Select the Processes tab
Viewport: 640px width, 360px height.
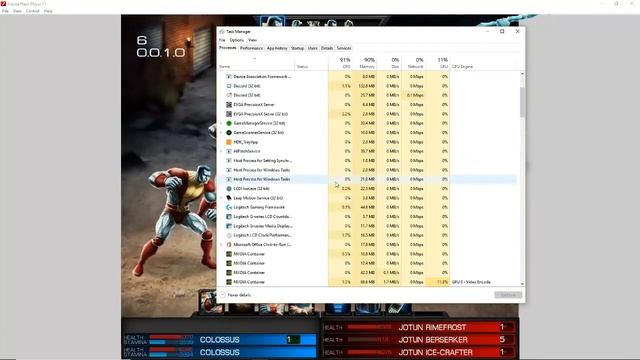point(228,48)
